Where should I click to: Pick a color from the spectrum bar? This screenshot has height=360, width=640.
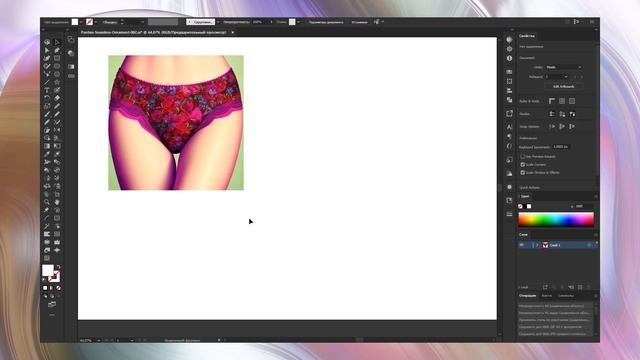pyautogui.click(x=556, y=220)
